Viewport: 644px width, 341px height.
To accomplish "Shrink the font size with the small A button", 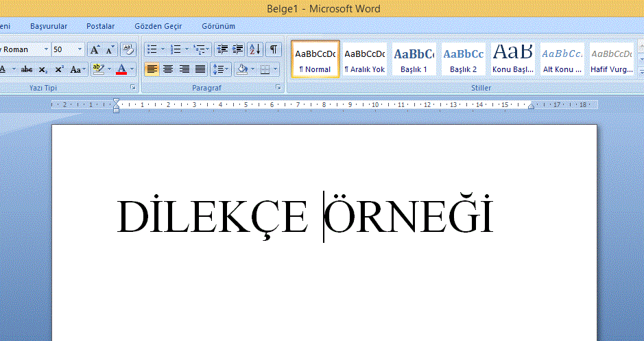I will pos(110,49).
